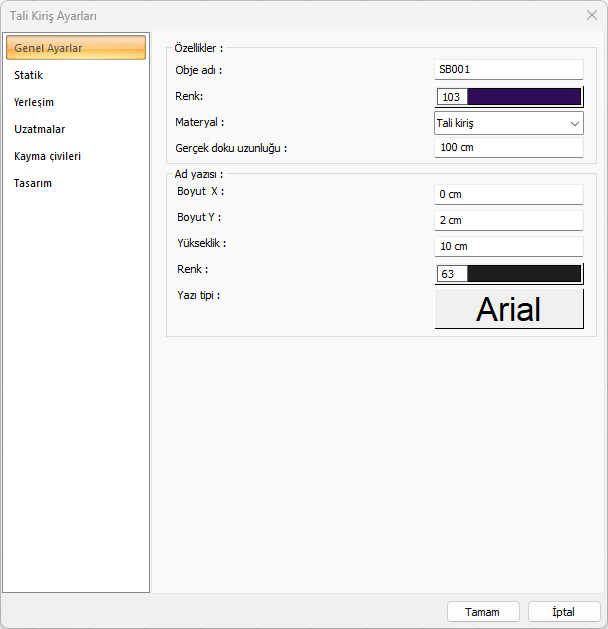Click the color number 103 box
The width and height of the screenshot is (608, 629).
click(x=452, y=97)
